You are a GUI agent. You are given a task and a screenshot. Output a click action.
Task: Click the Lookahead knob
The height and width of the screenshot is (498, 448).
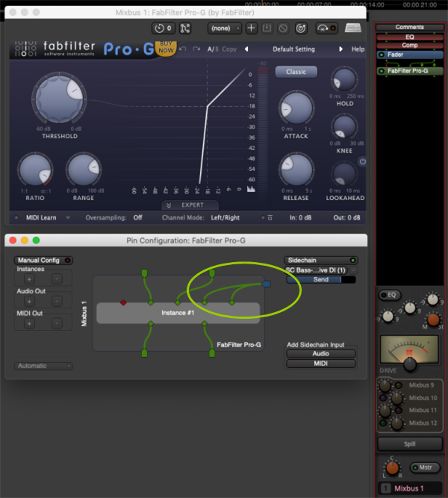pos(344,175)
